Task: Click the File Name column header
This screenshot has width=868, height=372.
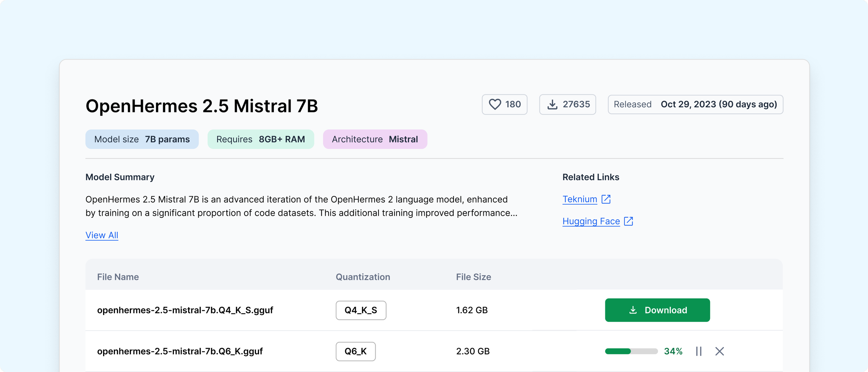Action: (x=118, y=277)
